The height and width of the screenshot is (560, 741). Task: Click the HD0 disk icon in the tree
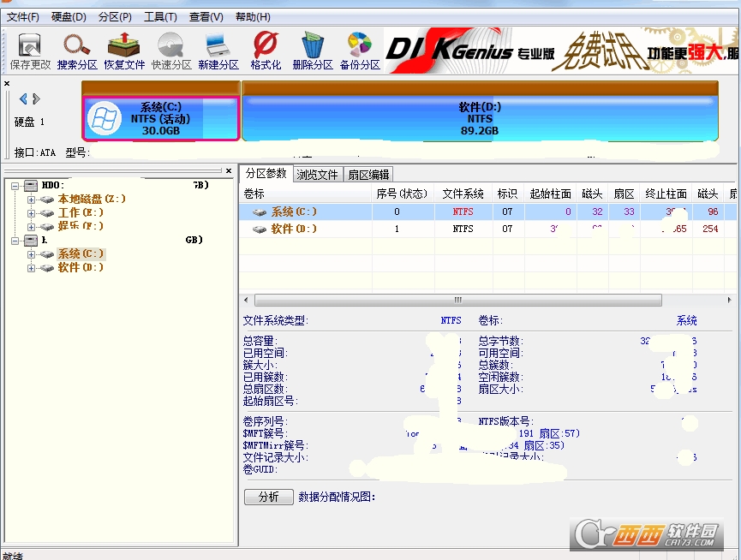(x=31, y=185)
